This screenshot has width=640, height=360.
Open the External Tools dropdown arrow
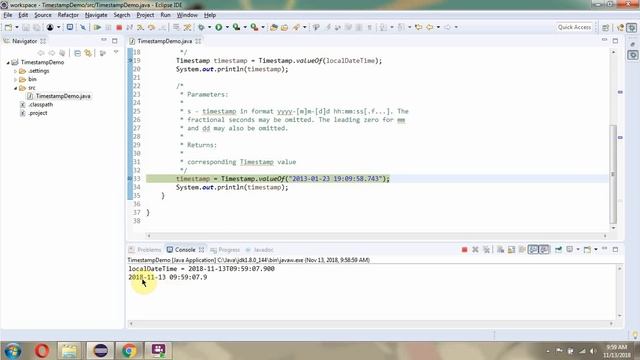[263, 27]
